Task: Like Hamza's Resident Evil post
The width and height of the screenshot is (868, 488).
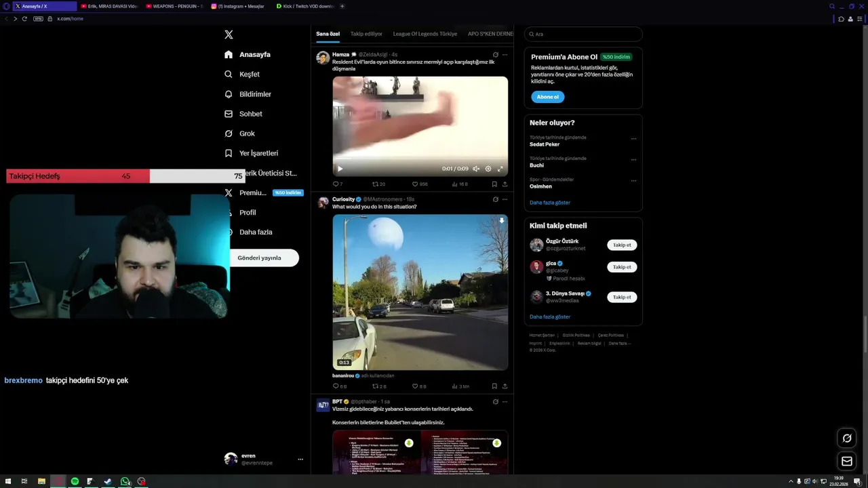Action: coord(420,184)
